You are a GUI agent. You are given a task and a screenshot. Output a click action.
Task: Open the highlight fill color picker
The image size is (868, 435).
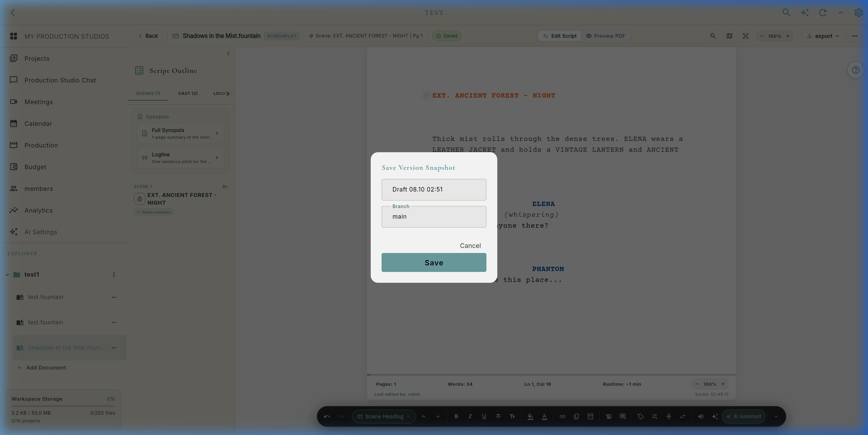[530, 416]
